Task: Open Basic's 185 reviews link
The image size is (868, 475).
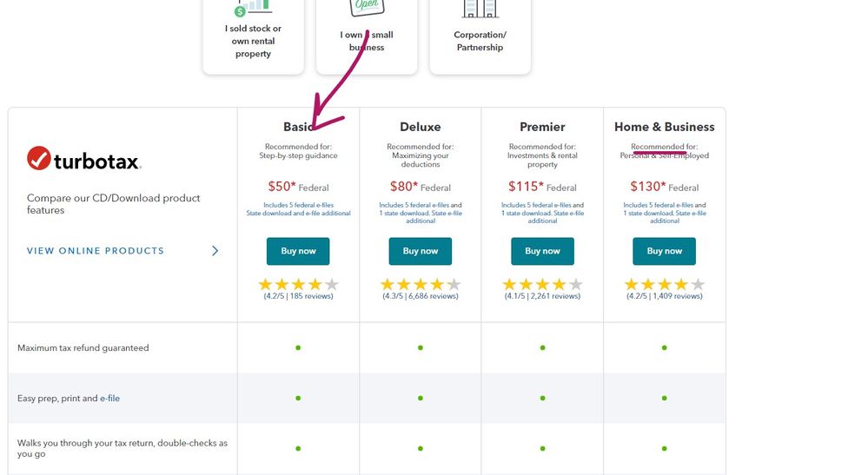Action: 298,296
